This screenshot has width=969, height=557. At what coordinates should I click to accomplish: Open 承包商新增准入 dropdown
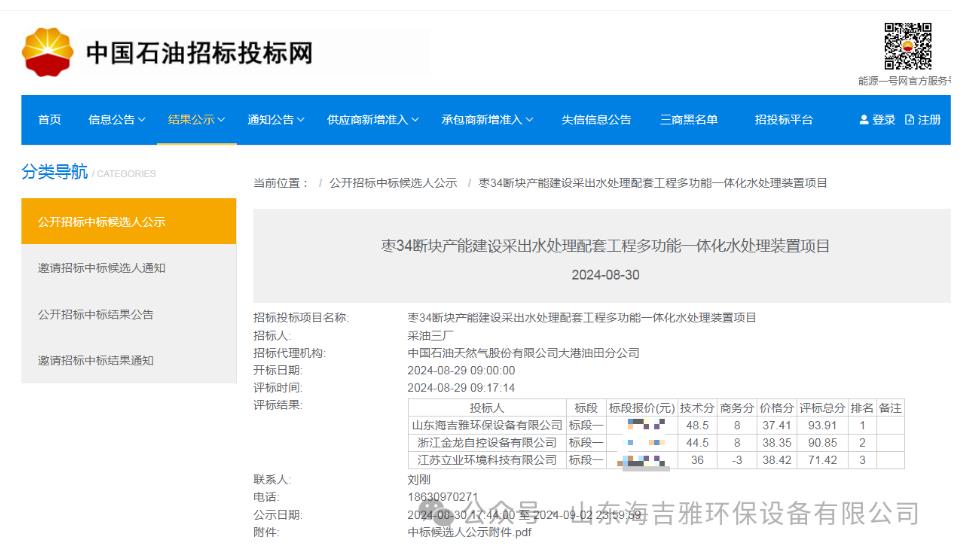(487, 120)
